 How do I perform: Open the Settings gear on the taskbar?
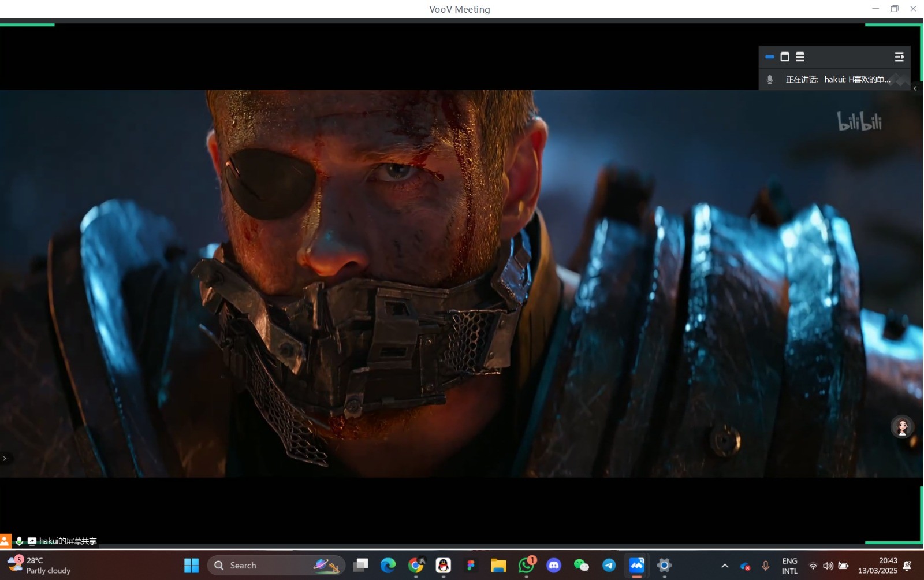pyautogui.click(x=664, y=565)
